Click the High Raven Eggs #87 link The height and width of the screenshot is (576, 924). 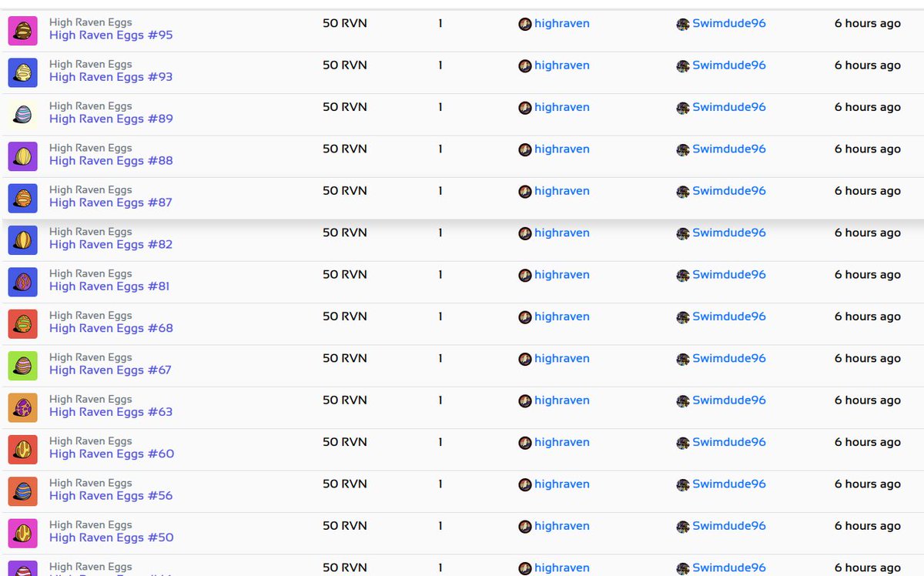(111, 203)
